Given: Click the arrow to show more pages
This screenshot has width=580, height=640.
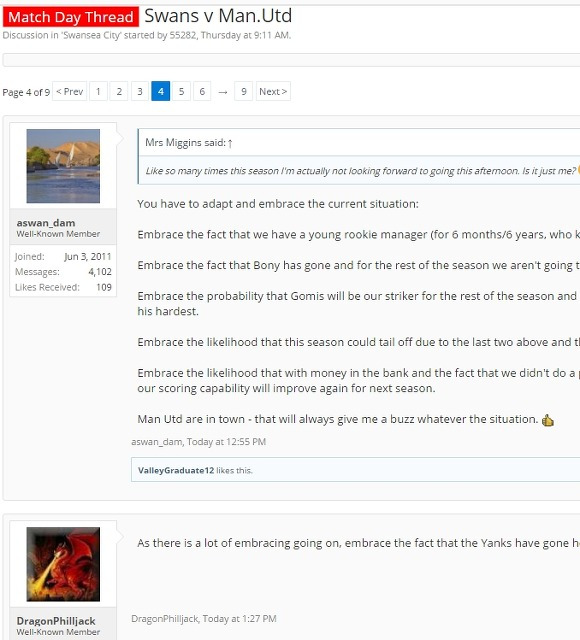Looking at the screenshot, I should point(222,92).
